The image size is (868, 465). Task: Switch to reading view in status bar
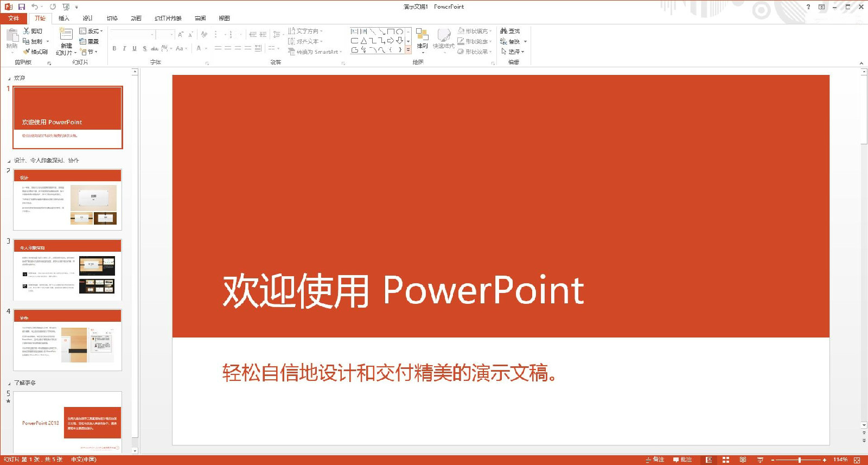743,460
